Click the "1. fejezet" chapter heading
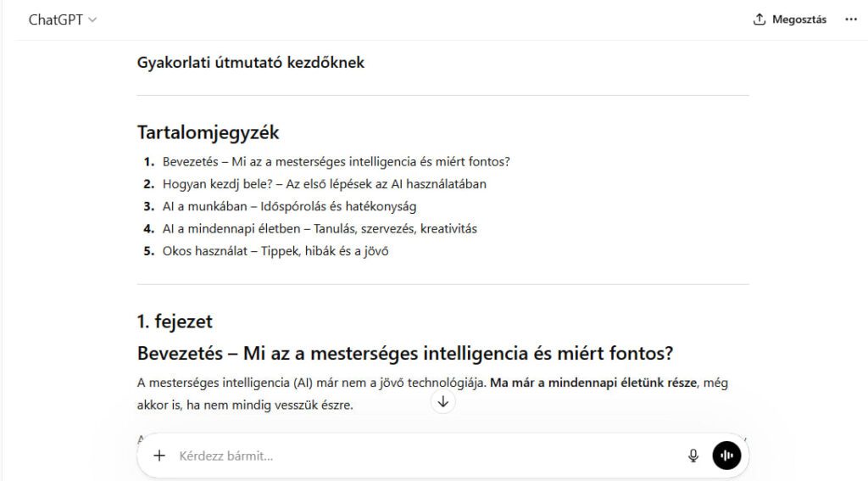This screenshot has width=868, height=481. pos(175,322)
